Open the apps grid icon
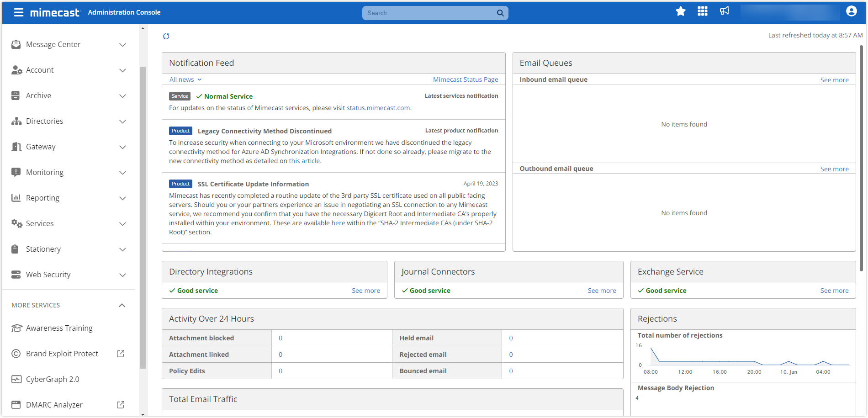The height and width of the screenshot is (418, 868). (x=702, y=11)
